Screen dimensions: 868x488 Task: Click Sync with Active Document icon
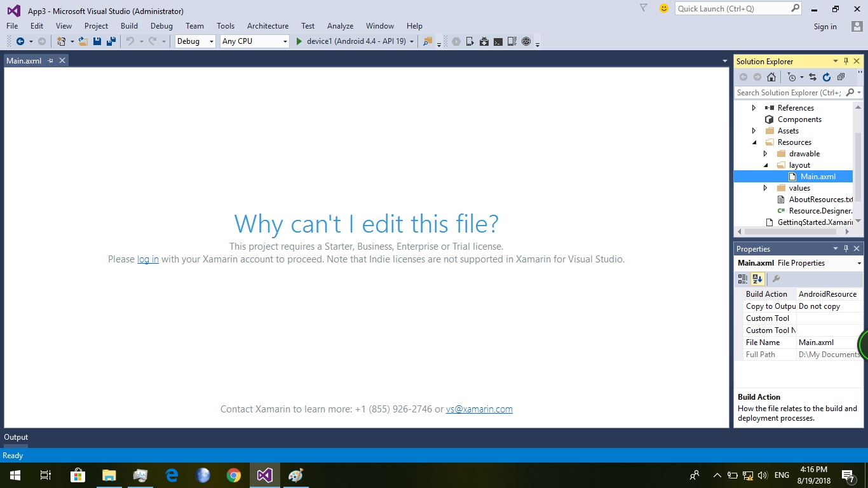click(x=813, y=77)
